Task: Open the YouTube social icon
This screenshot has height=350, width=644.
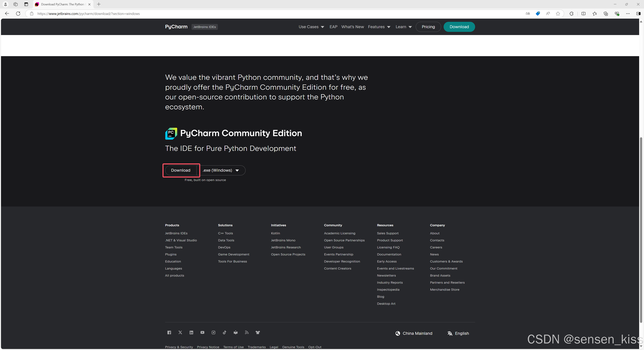Action: pos(202,333)
